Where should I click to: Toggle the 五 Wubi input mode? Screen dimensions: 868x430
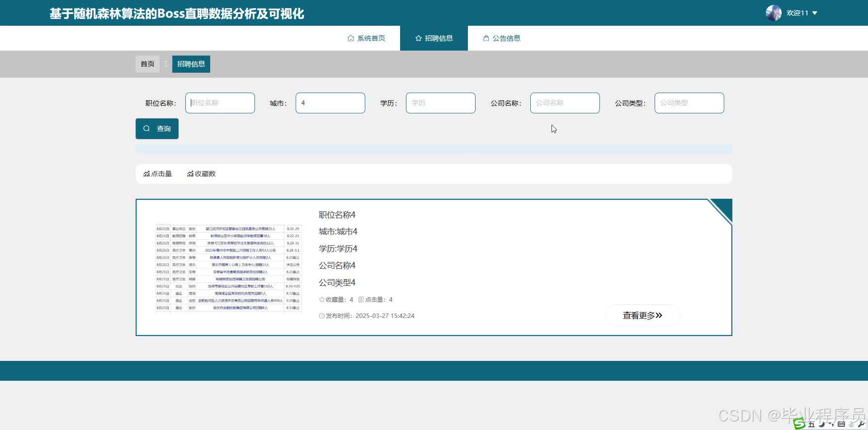click(811, 424)
